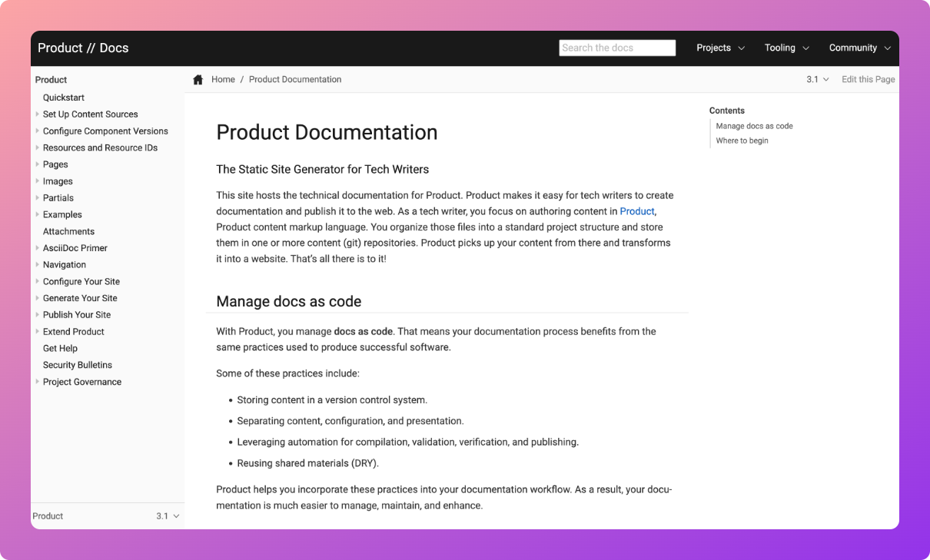Open the Tooling menu

786,48
